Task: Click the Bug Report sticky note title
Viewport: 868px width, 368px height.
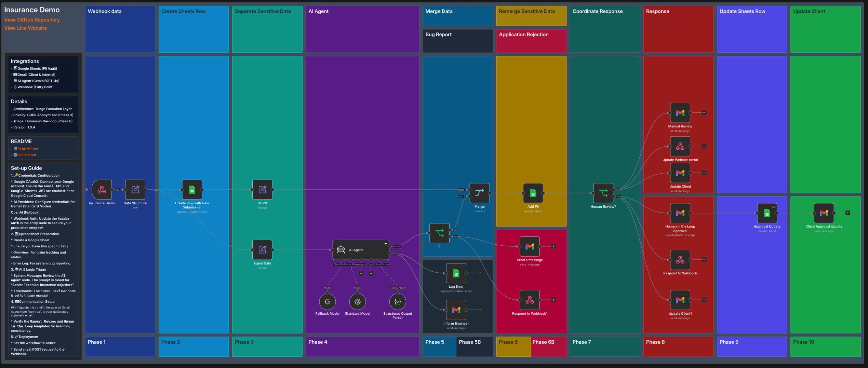Action: [438, 35]
